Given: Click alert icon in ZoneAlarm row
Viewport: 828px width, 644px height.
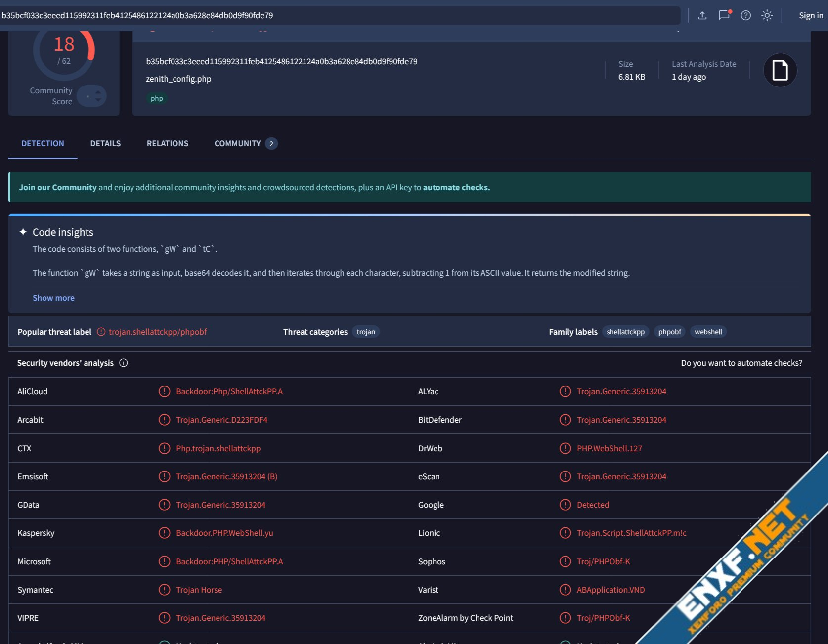Looking at the screenshot, I should 565,618.
